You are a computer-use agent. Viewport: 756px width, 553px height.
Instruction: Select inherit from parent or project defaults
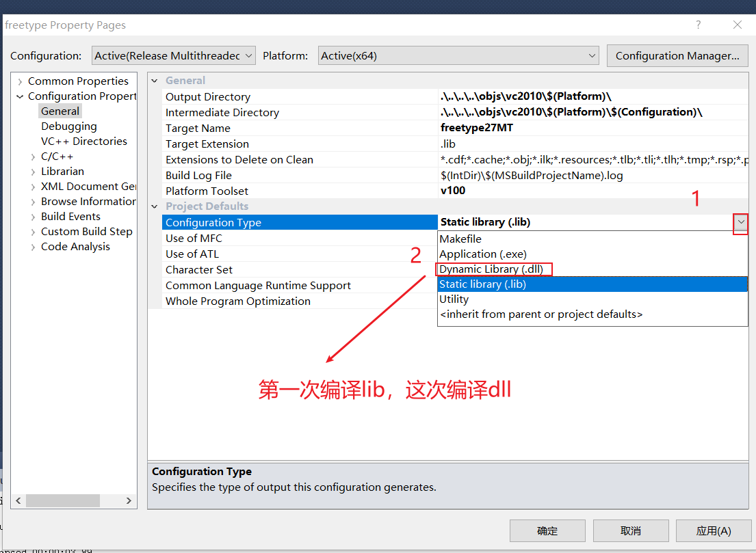540,314
